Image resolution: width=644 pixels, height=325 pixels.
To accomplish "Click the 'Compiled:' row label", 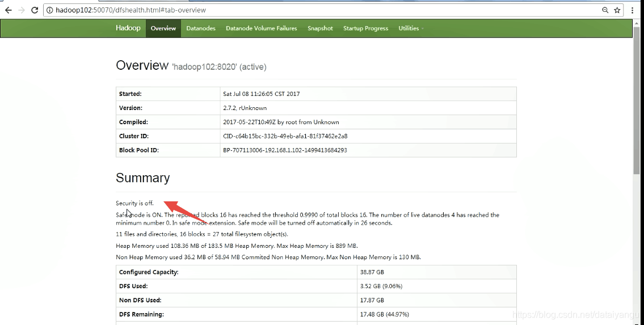I will 133,122.
